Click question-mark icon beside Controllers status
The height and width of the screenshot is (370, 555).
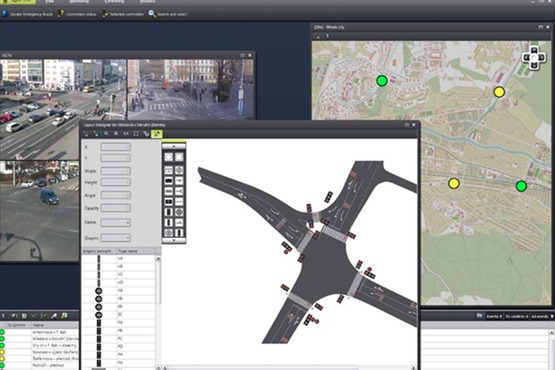tap(61, 14)
